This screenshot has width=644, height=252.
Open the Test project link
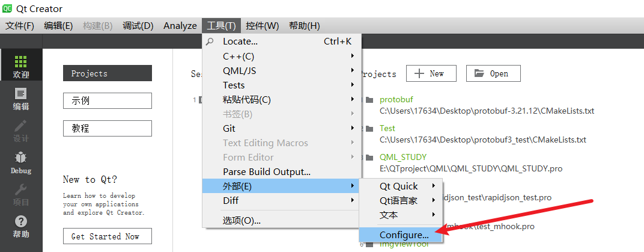coord(387,128)
